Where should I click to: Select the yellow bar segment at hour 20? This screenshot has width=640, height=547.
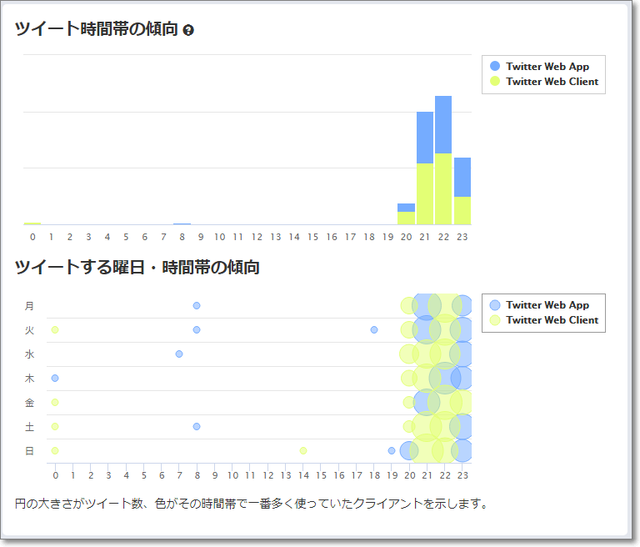(406, 218)
